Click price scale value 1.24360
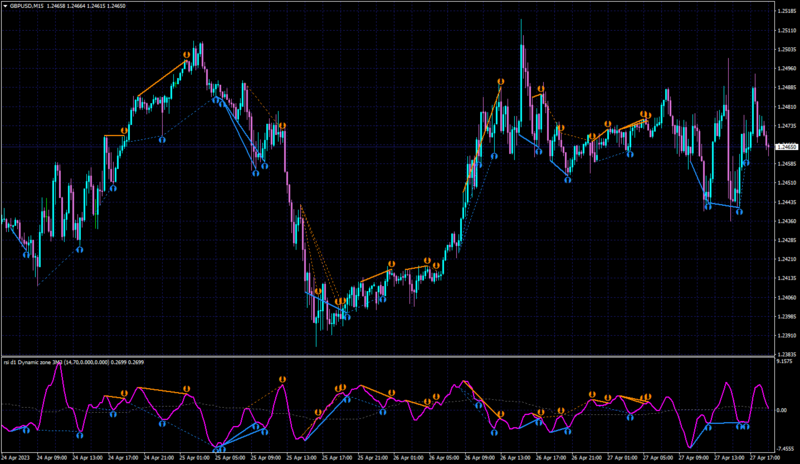This screenshot has height=464, width=800. [x=786, y=221]
